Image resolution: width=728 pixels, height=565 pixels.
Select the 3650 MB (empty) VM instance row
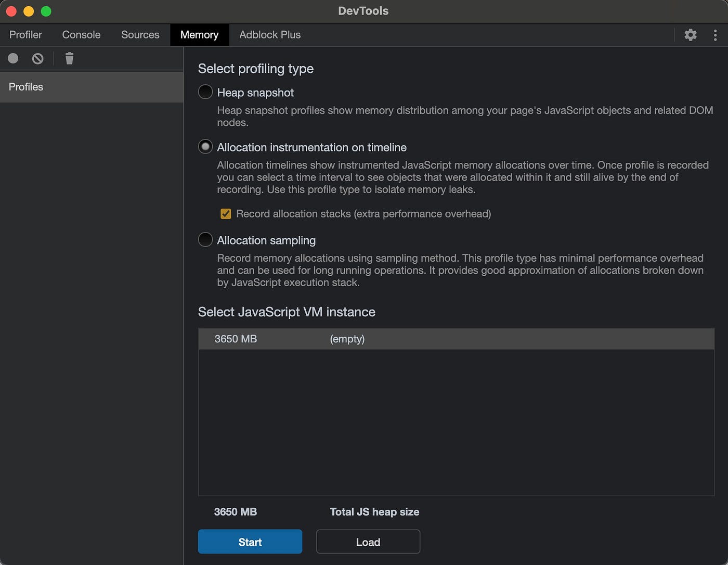[x=456, y=339]
